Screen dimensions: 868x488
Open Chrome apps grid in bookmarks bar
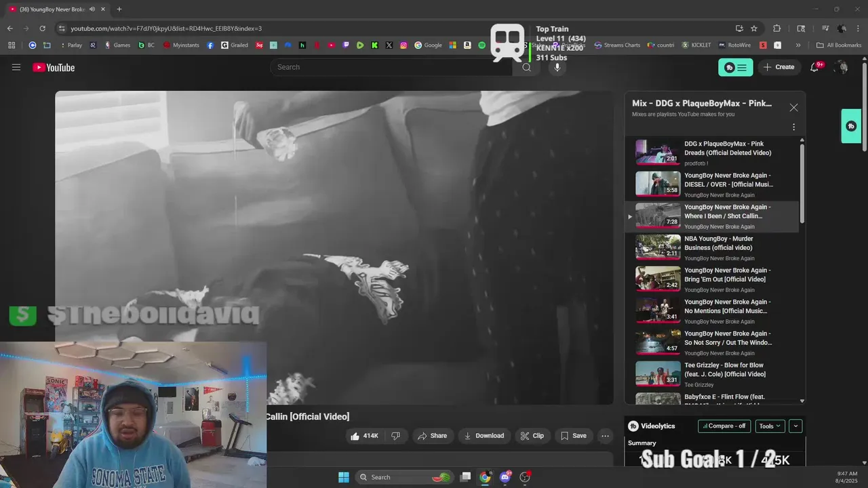pyautogui.click(x=12, y=45)
